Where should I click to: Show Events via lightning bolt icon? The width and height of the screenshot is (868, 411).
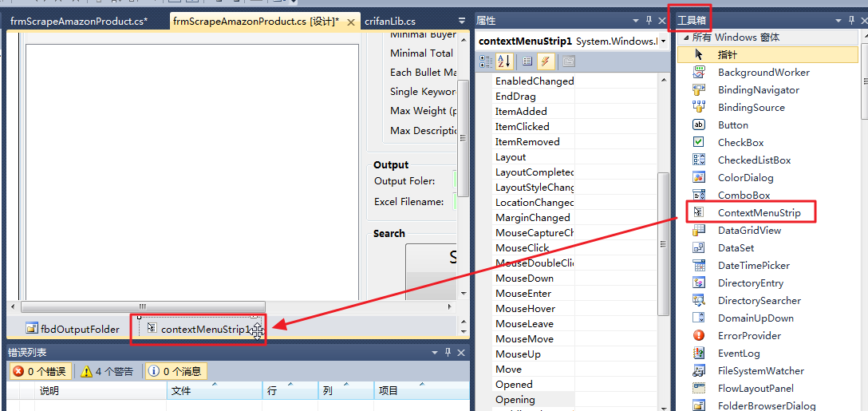pyautogui.click(x=546, y=61)
